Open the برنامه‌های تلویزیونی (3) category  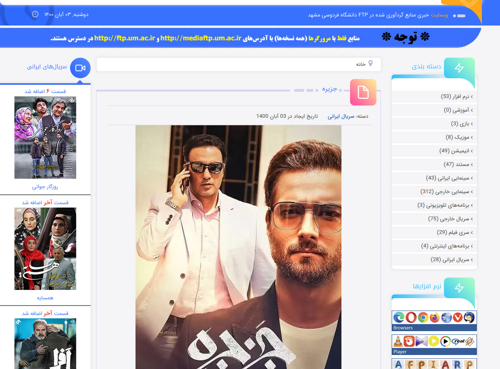pyautogui.click(x=434, y=205)
